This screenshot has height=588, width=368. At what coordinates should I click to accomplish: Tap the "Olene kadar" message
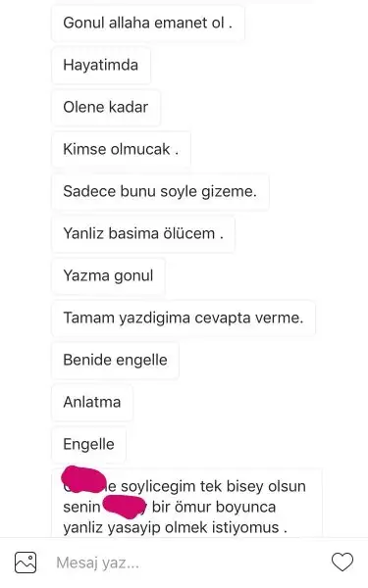[x=106, y=107]
